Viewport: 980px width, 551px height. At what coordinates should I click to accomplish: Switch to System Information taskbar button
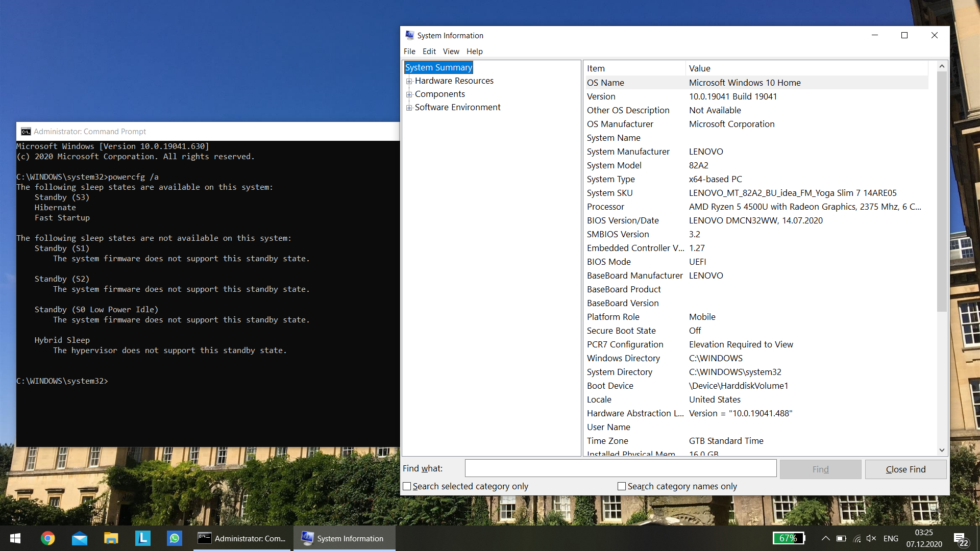pyautogui.click(x=345, y=538)
